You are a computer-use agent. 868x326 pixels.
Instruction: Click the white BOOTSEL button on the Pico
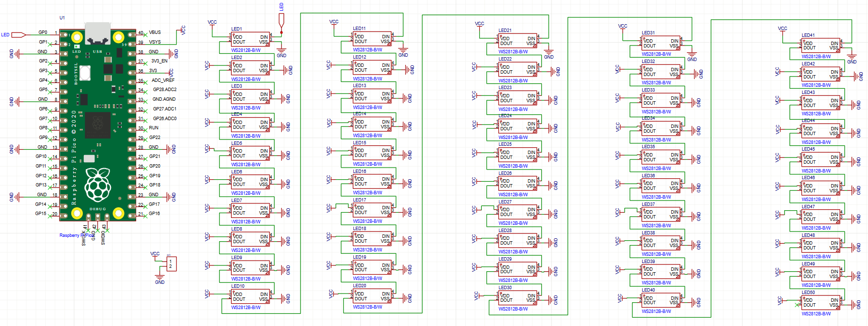tap(85, 73)
